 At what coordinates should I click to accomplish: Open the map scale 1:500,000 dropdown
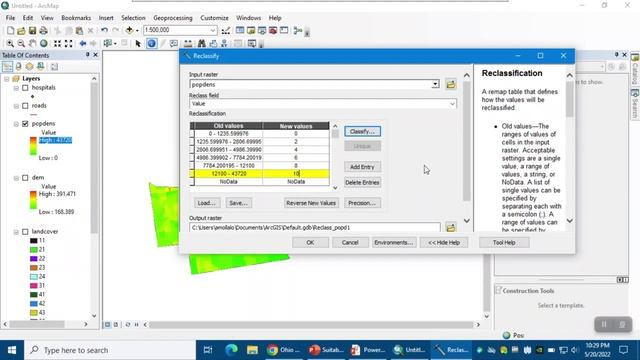(213, 30)
